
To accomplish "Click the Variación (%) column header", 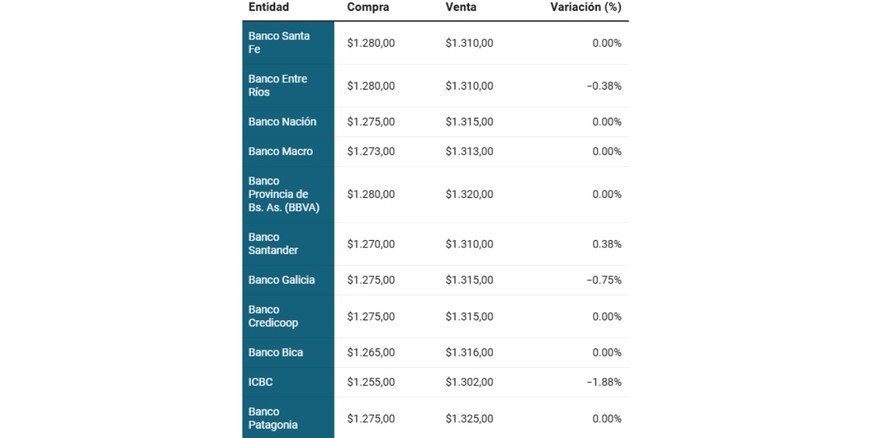I will coord(586,8).
